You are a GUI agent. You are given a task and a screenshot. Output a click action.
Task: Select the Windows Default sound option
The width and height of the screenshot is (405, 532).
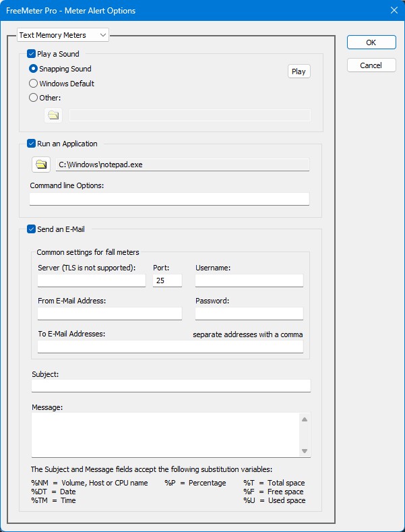(34, 84)
